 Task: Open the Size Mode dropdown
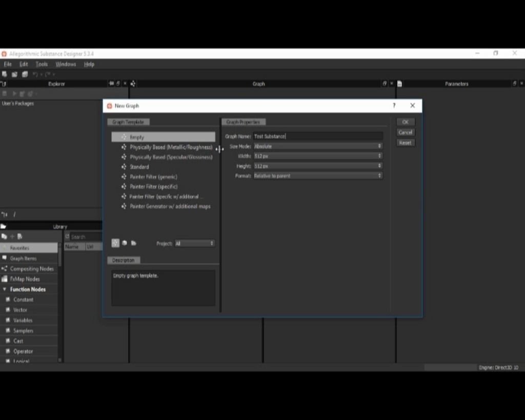point(318,146)
